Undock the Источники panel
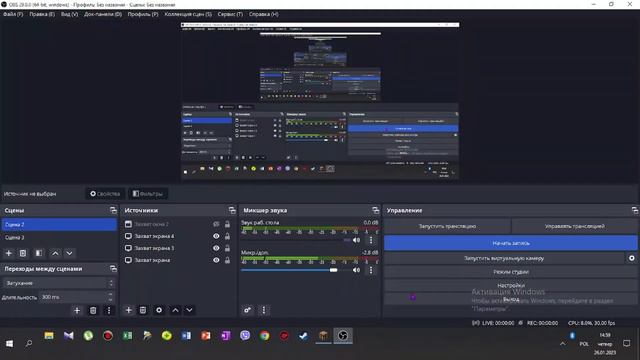This screenshot has height=360, width=640. [x=232, y=210]
